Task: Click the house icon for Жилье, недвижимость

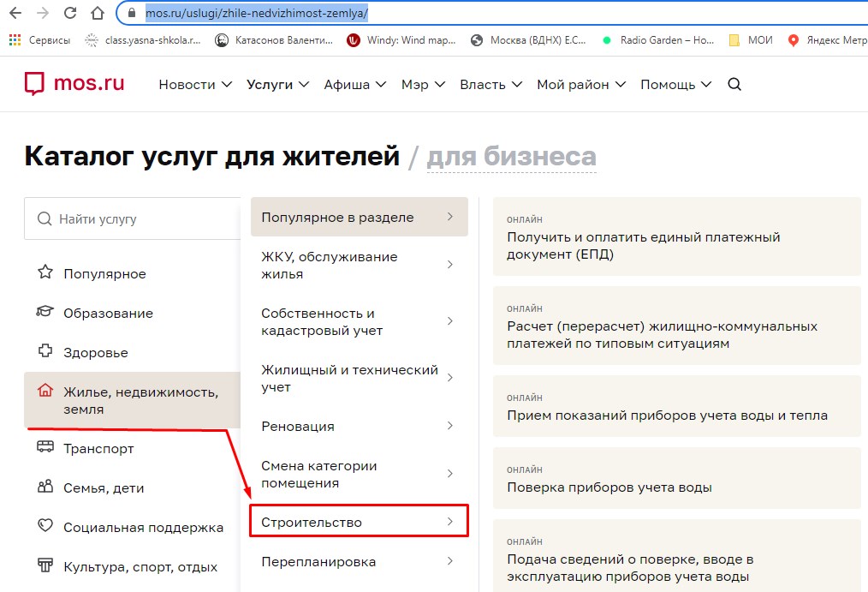Action: tap(45, 391)
